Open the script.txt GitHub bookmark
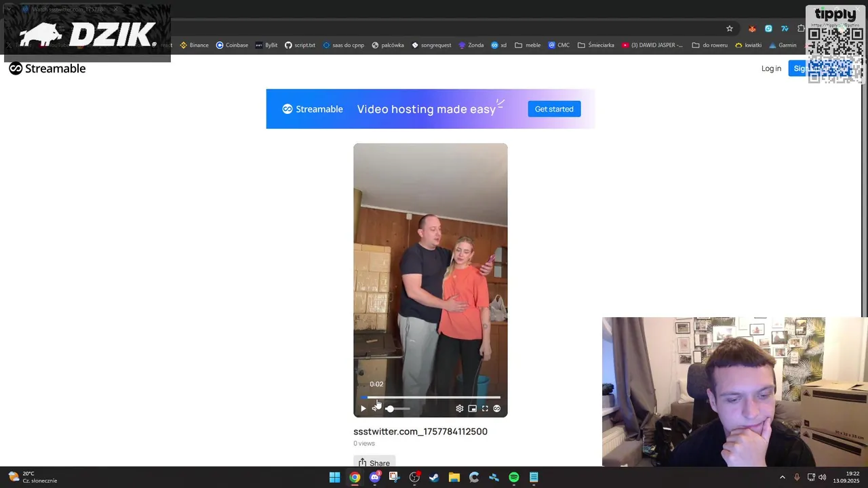868x488 pixels. coord(300,45)
